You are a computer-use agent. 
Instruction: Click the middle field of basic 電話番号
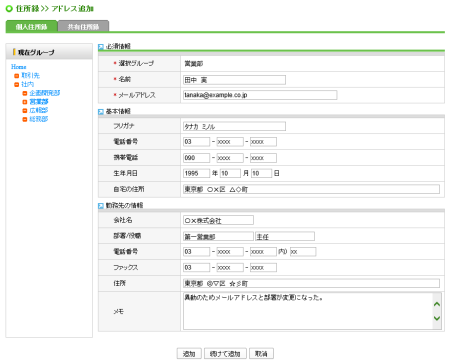point(230,142)
